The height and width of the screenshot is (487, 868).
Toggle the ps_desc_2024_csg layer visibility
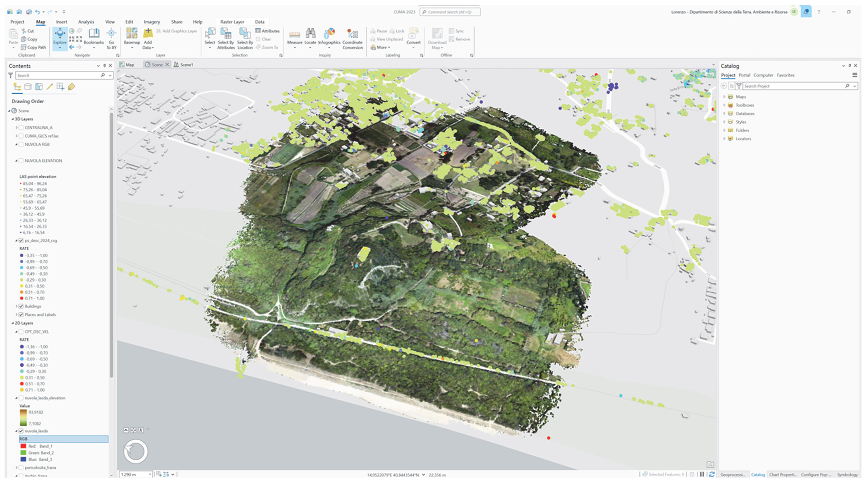21,240
